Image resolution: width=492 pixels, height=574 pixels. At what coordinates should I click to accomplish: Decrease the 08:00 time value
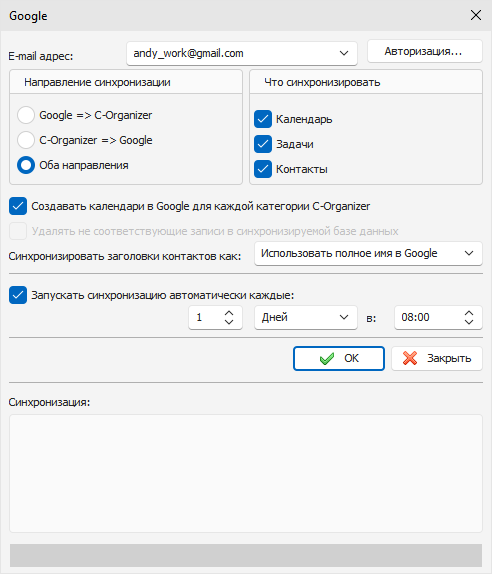tap(469, 322)
